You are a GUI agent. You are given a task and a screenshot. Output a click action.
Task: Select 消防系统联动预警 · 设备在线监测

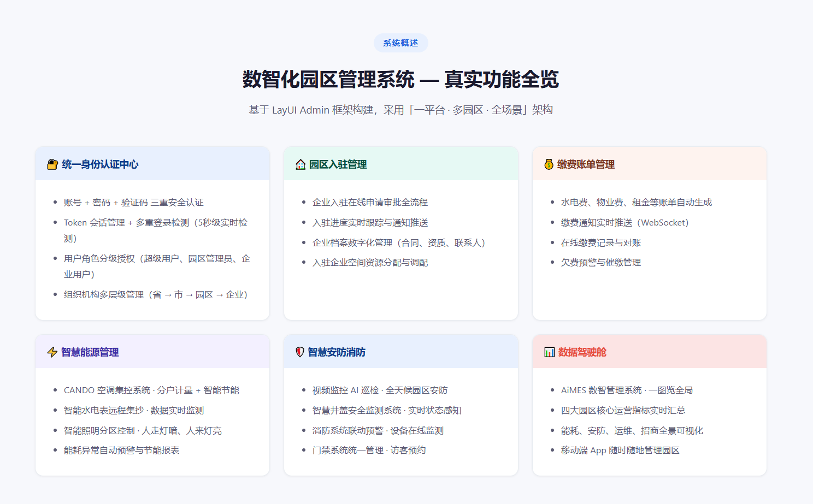click(378, 431)
